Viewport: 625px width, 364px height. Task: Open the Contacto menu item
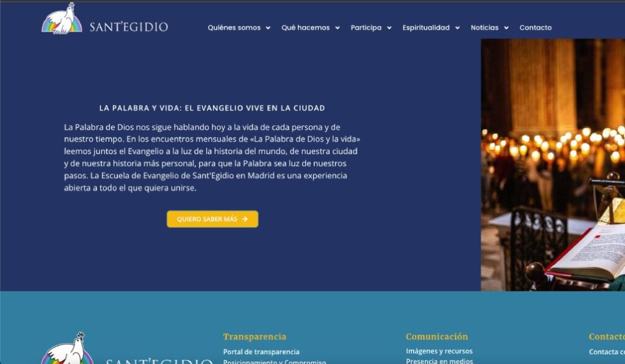click(535, 27)
